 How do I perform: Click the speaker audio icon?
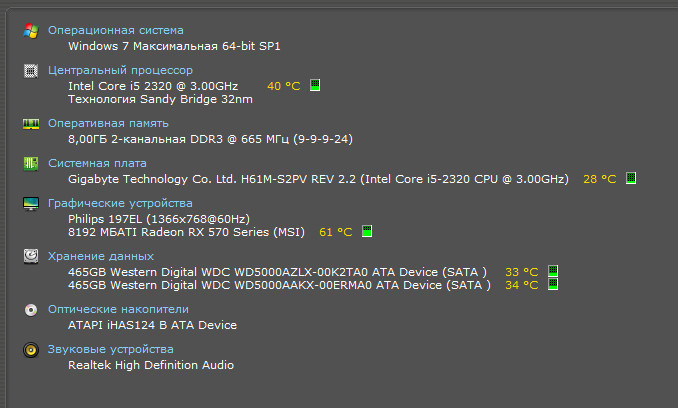coord(31,350)
